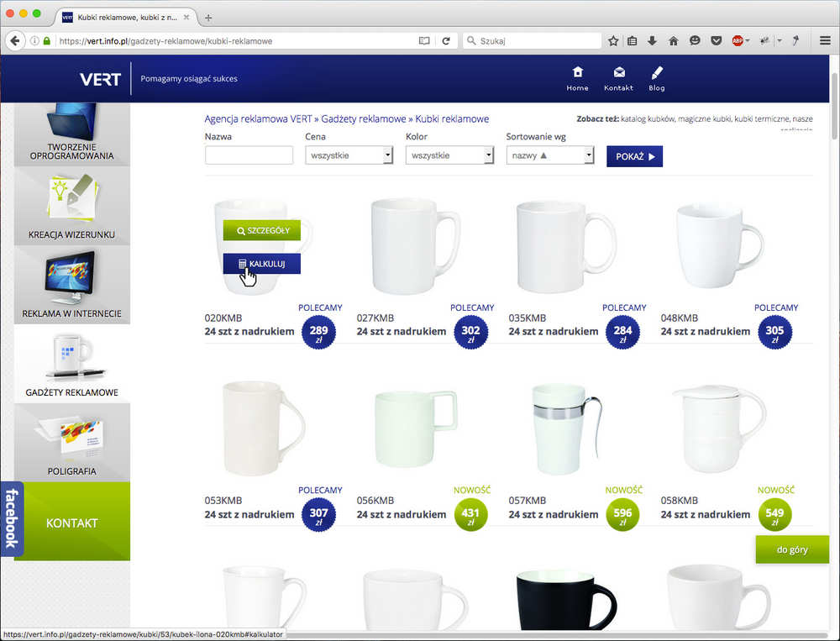The width and height of the screenshot is (840, 641).
Task: Open the Sortowanie wg dropdown
Action: (549, 155)
